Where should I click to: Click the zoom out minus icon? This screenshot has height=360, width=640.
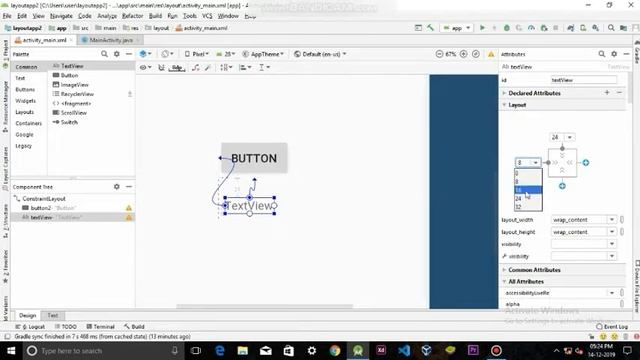point(439,54)
